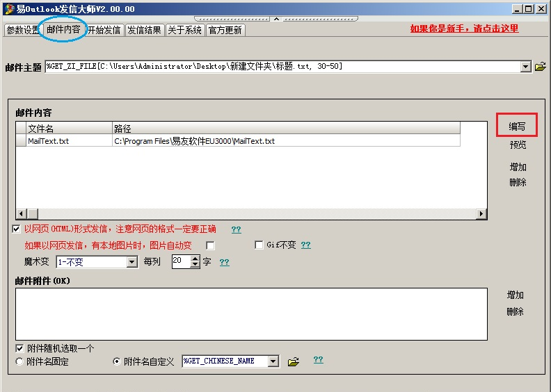Open the ?? help link beside 字
The width and height of the screenshot is (551, 392).
[224, 262]
